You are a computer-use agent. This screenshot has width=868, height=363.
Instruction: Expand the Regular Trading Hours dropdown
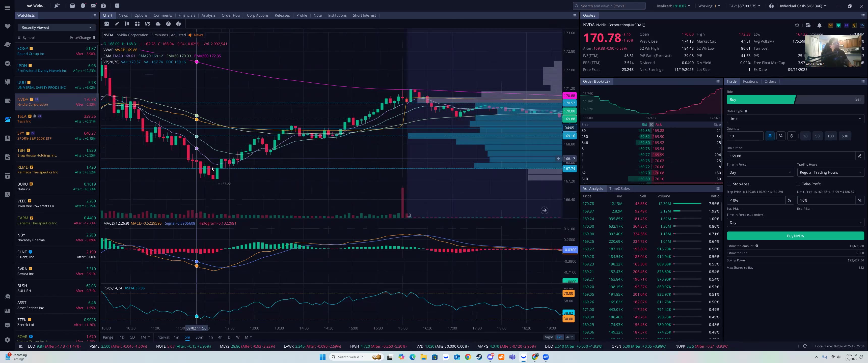(831, 172)
